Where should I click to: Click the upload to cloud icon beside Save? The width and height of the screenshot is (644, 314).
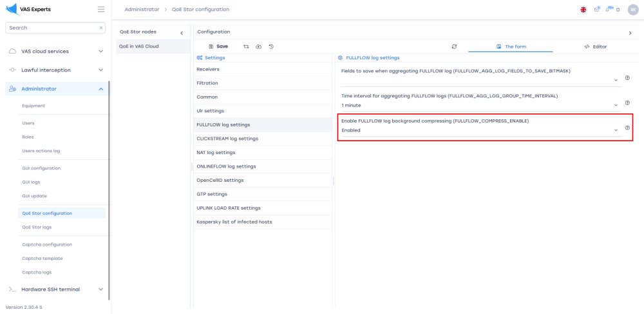point(258,46)
